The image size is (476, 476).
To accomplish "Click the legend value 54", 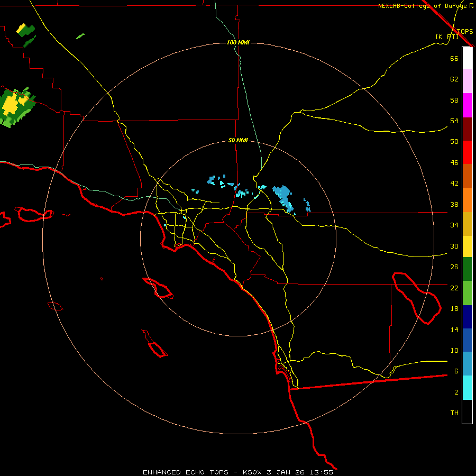I will point(454,121).
